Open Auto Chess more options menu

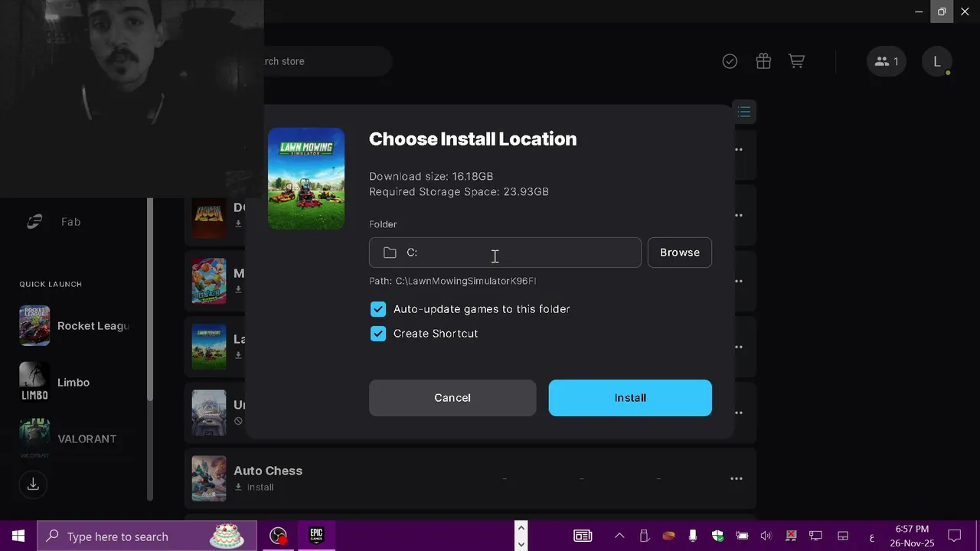pyautogui.click(x=737, y=479)
